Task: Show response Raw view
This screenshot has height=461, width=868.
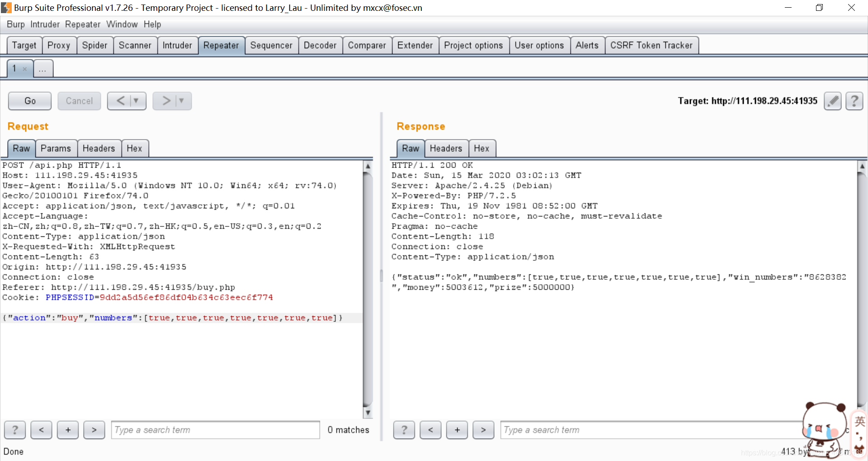Action: coord(410,148)
